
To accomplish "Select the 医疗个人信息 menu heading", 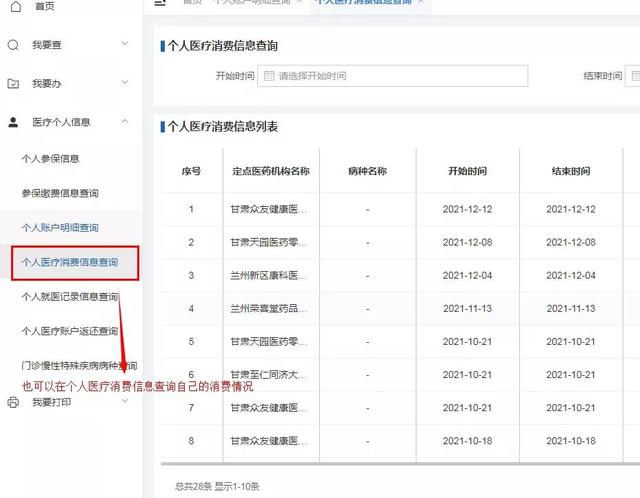I will coord(61,122).
